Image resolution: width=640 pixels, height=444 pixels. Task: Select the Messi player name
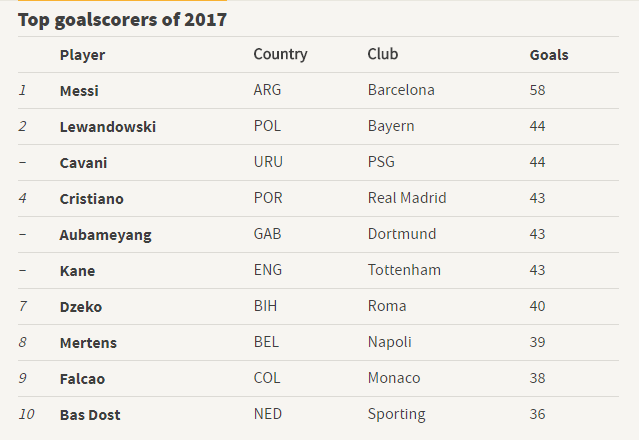coord(79,91)
